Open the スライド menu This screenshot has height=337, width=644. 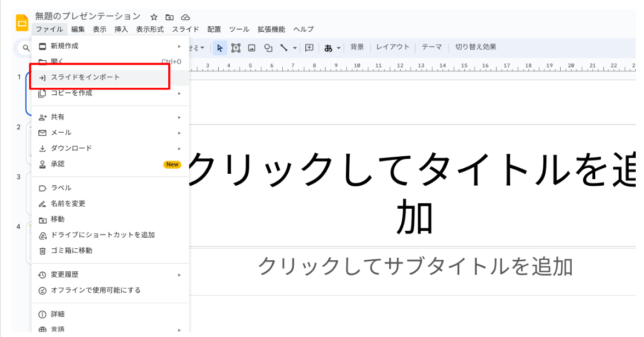tap(185, 29)
